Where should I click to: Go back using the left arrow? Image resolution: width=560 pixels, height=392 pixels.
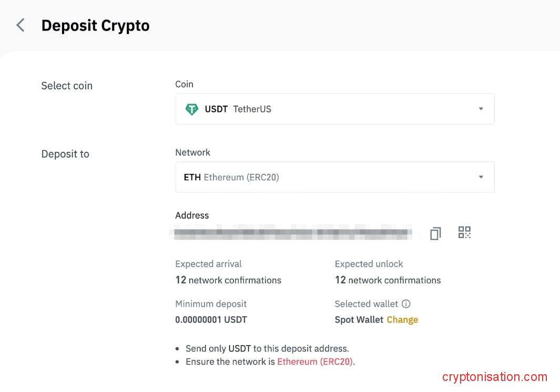coord(21,25)
